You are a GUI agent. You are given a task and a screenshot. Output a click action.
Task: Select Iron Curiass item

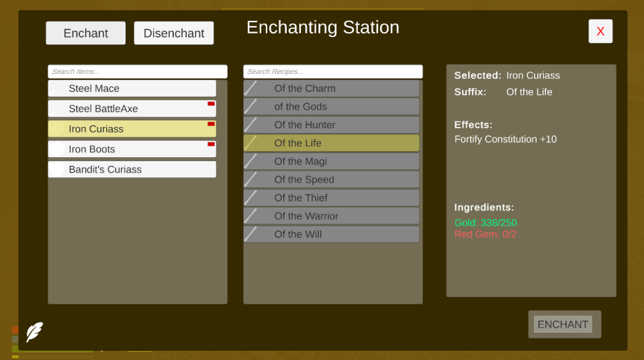tap(132, 129)
